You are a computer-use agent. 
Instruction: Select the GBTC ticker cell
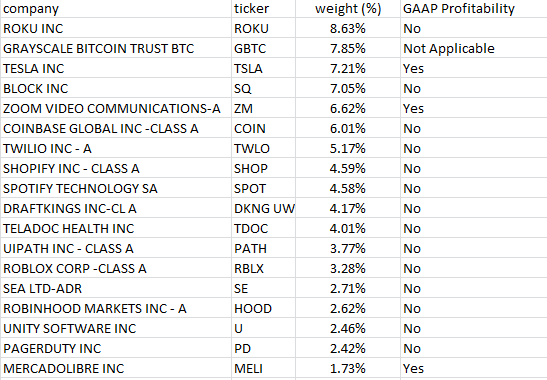point(263,48)
